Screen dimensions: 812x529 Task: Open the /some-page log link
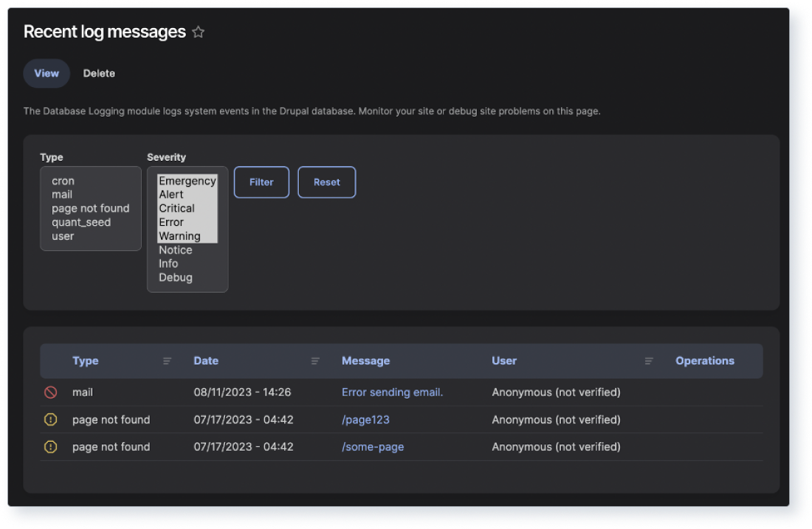[374, 446]
